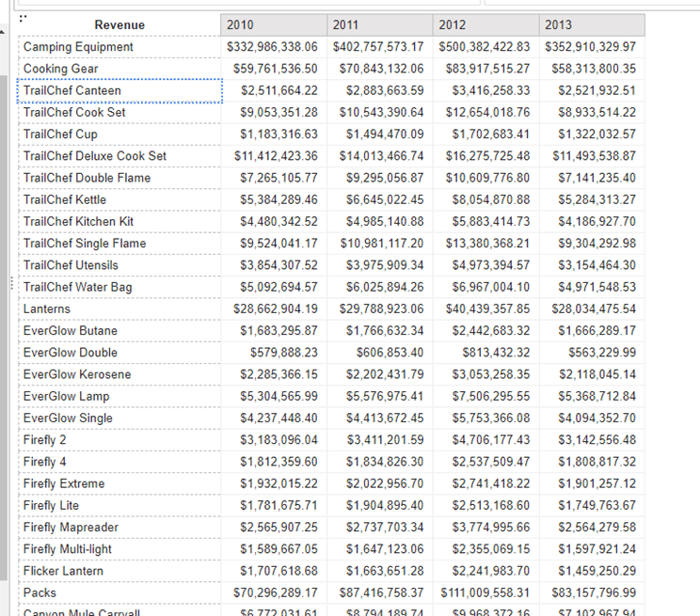This screenshot has height=616, width=700.
Task: Click TrailChef Kettle 2012 value $8,054,870.88
Action: [491, 200]
